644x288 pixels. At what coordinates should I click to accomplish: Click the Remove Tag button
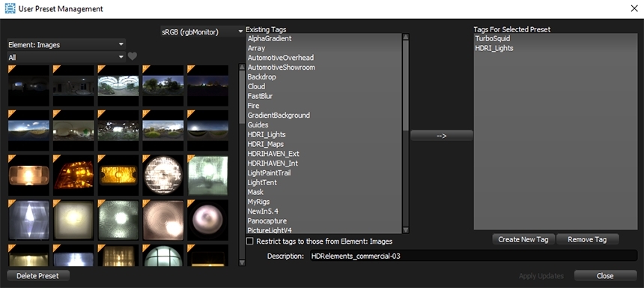pos(587,239)
